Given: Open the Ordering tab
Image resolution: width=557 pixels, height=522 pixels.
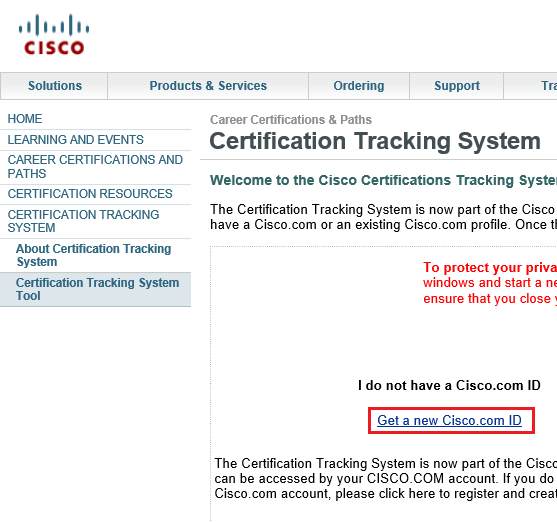Looking at the screenshot, I should point(359,86).
